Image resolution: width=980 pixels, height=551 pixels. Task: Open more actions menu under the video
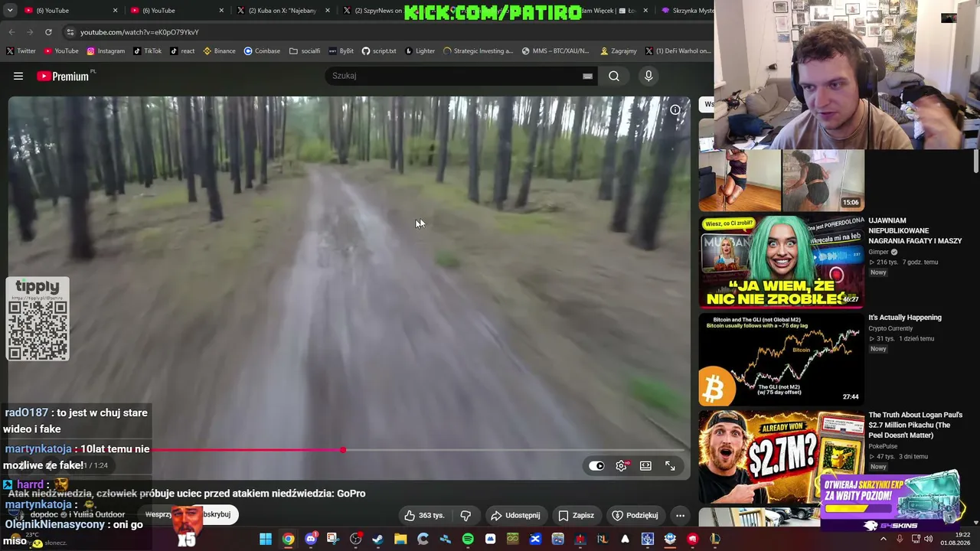680,515
